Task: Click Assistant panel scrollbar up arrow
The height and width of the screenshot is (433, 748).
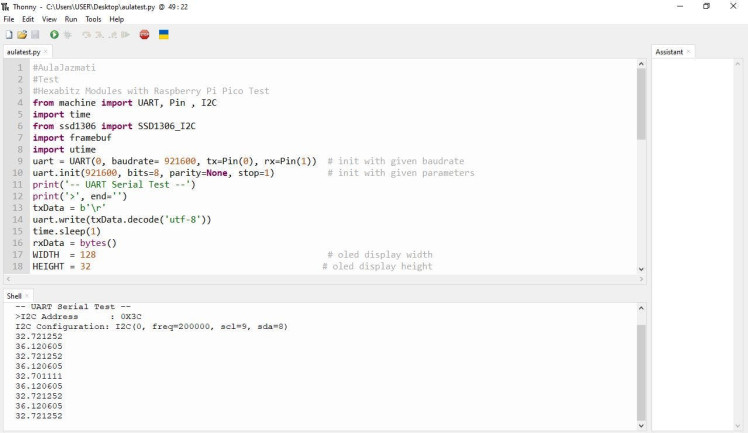Action: (x=738, y=64)
